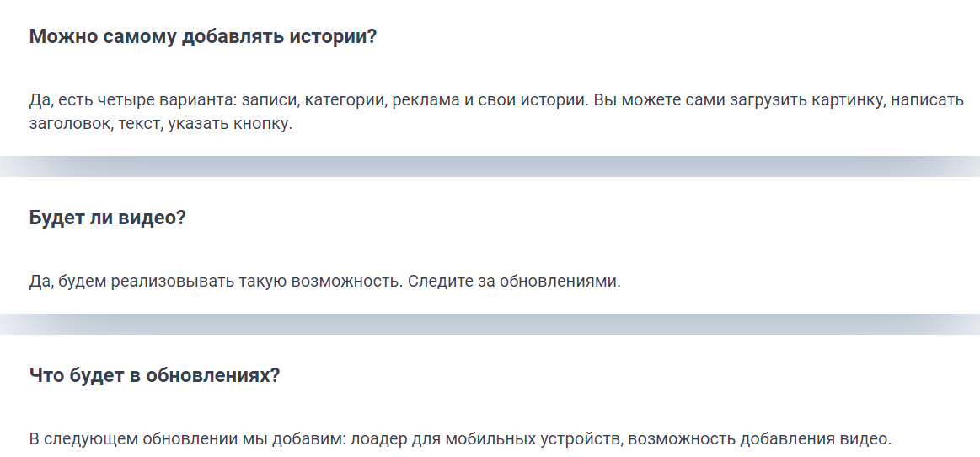Expand the "Что будет в обновлениях?" question
Image resolution: width=980 pixels, height=457 pixels.
154,375
